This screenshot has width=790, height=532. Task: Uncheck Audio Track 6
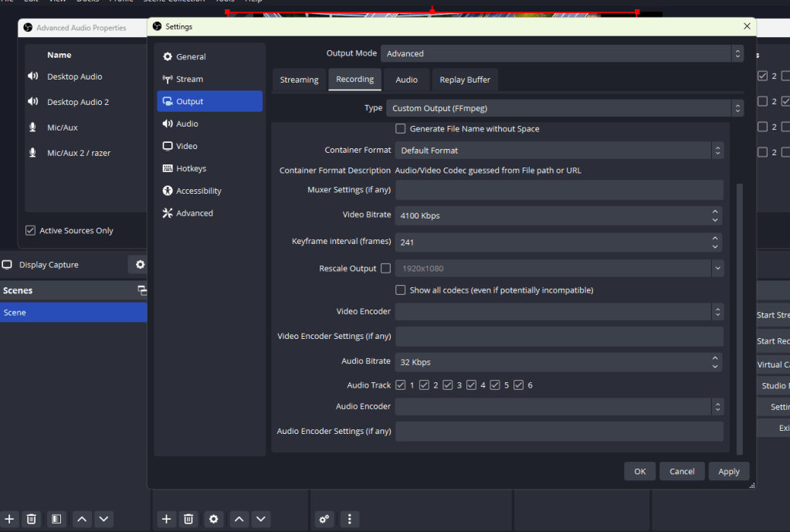(x=518, y=385)
